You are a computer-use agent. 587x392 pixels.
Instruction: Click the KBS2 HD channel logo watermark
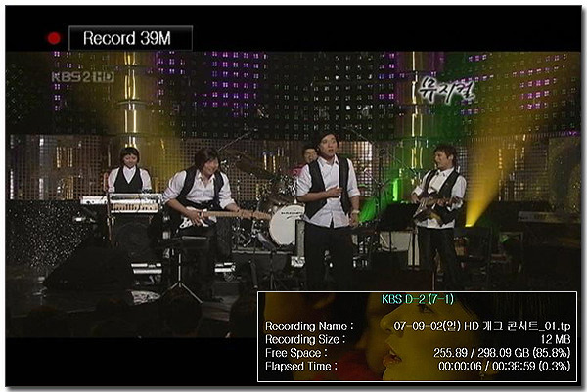(x=83, y=77)
